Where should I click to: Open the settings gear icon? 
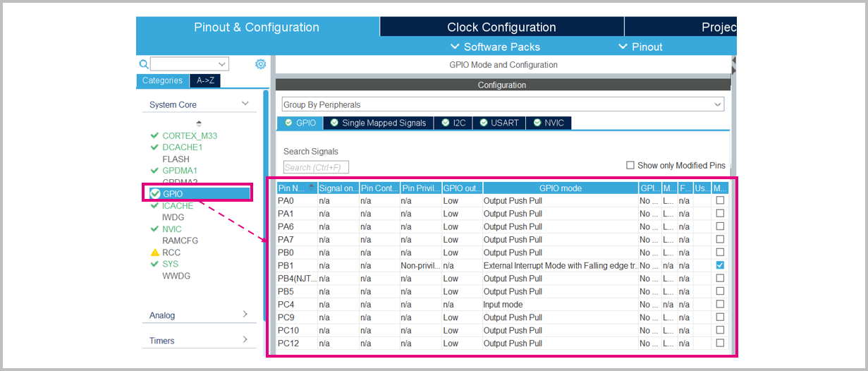coord(261,64)
